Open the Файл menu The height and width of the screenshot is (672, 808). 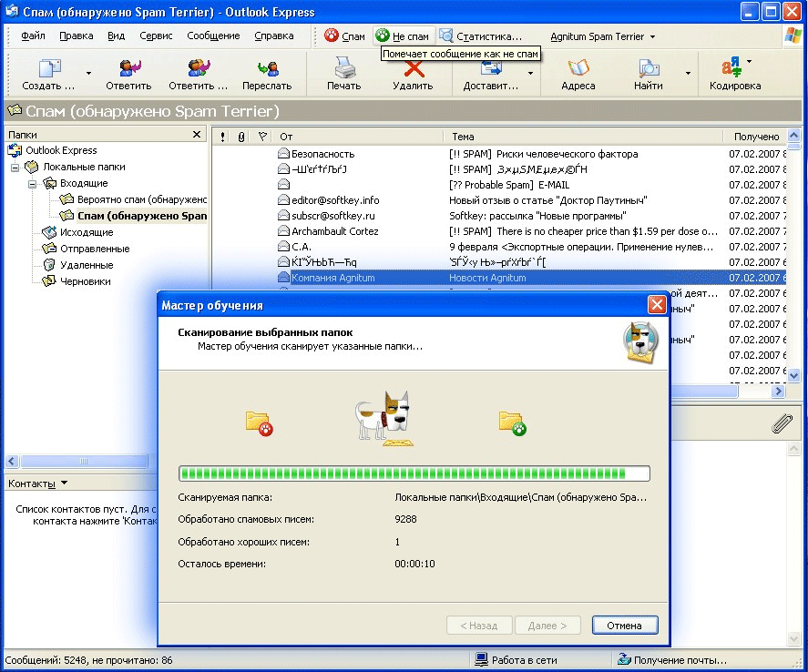point(33,36)
